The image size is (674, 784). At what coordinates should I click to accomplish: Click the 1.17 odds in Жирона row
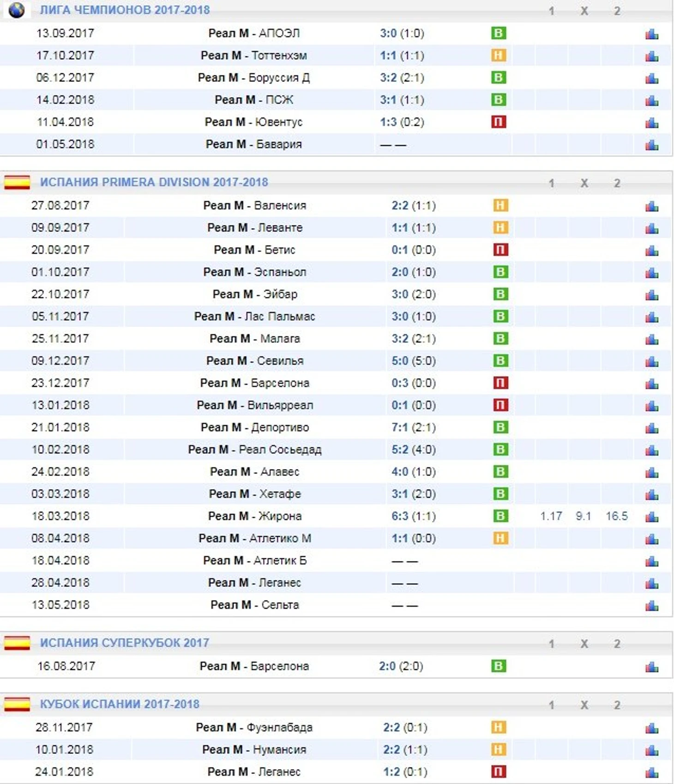coord(551,516)
